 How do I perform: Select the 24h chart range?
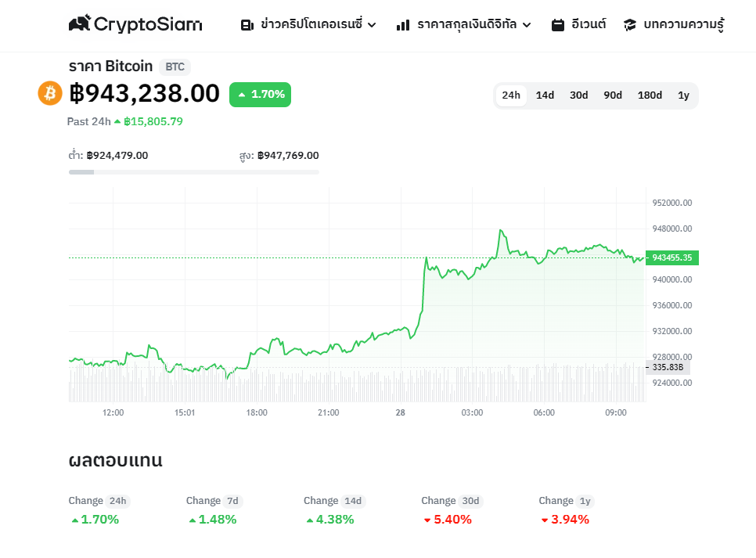click(x=511, y=95)
